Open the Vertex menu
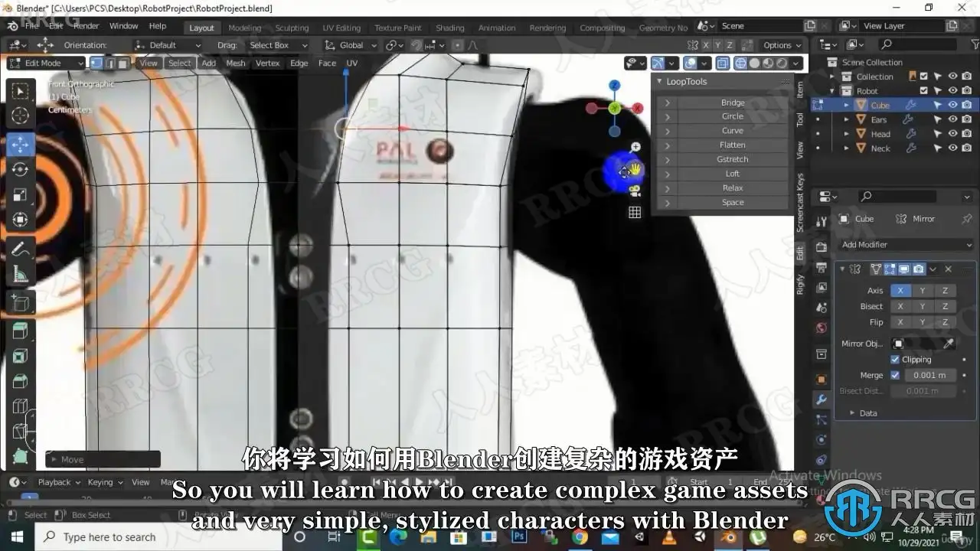 [x=268, y=64]
